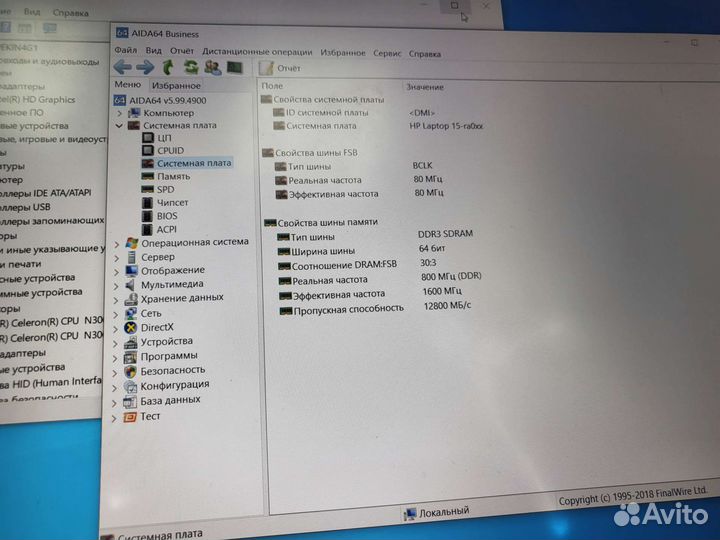Open Справка menu in background window
This screenshot has height=540, width=720.
tap(70, 13)
